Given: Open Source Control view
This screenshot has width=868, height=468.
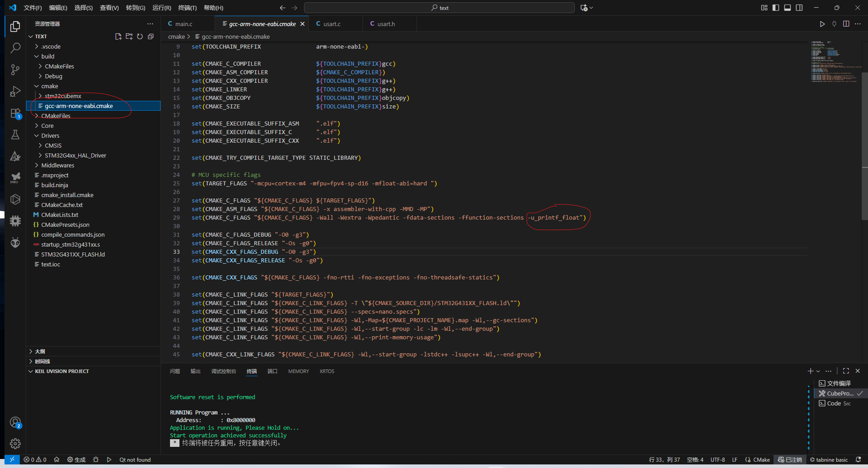Looking at the screenshot, I should (15, 69).
